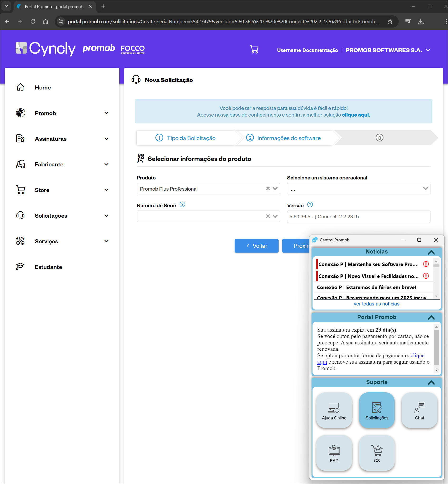Image resolution: width=448 pixels, height=484 pixels.
Task: Click the Versão input field
Action: 359,216
